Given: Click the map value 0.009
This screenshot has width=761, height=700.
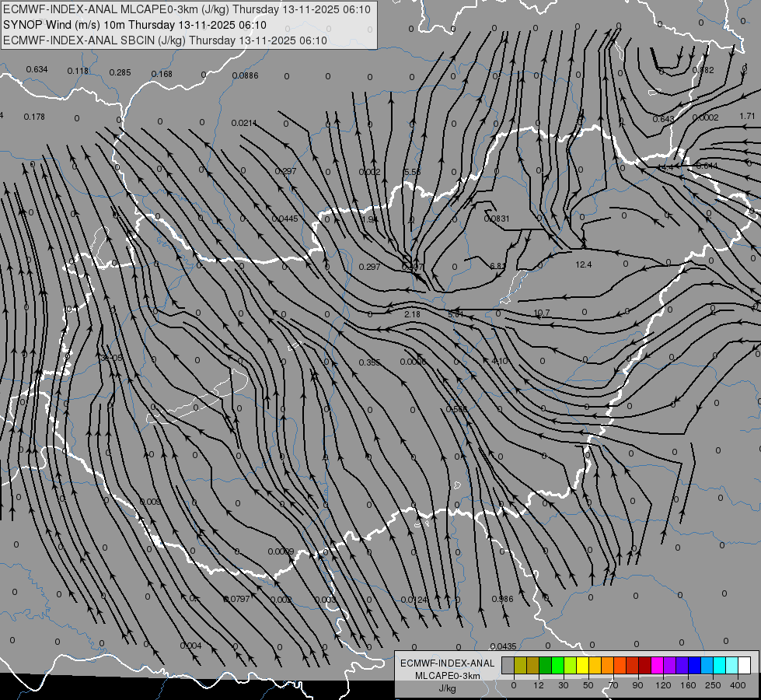Looking at the screenshot, I should [151, 502].
